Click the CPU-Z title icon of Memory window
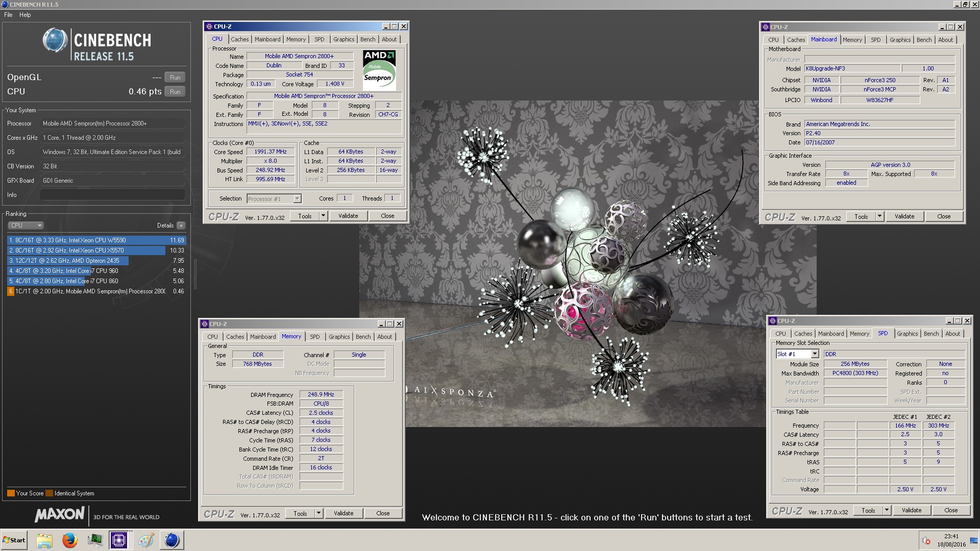Image resolution: width=980 pixels, height=551 pixels. 204,324
